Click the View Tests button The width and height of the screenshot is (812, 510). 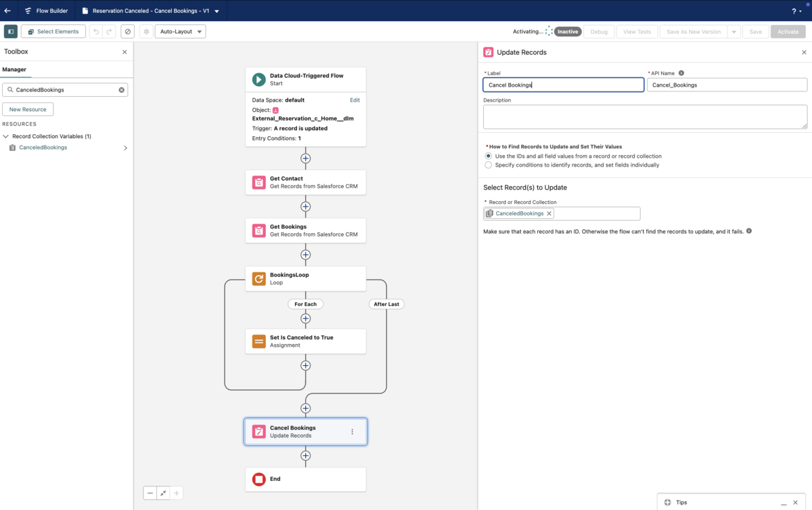[637, 32]
